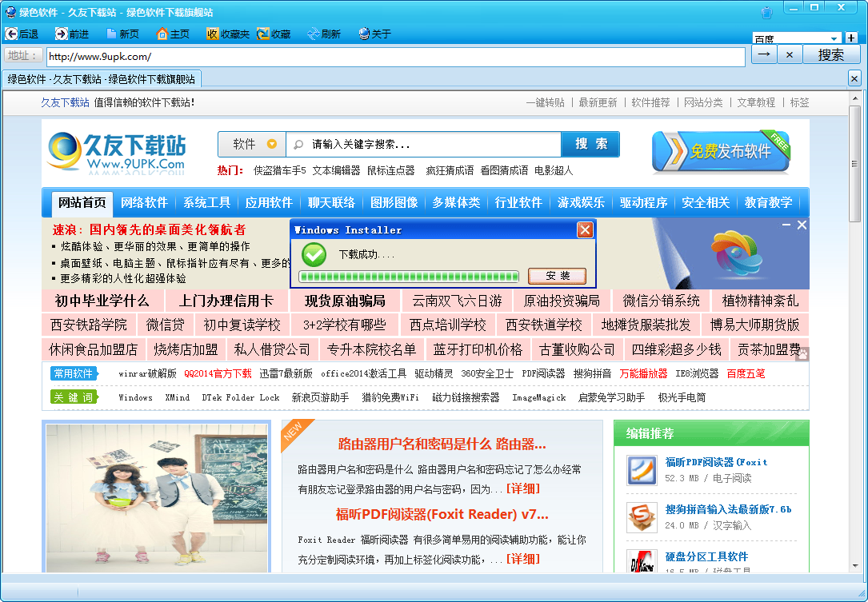The width and height of the screenshot is (868, 602).
Task: Open the 关于 about dialog
Action: (374, 34)
